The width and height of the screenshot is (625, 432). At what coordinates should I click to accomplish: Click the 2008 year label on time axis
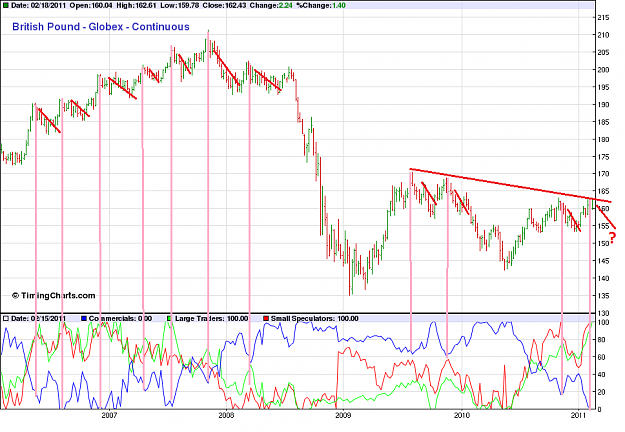click(x=226, y=415)
